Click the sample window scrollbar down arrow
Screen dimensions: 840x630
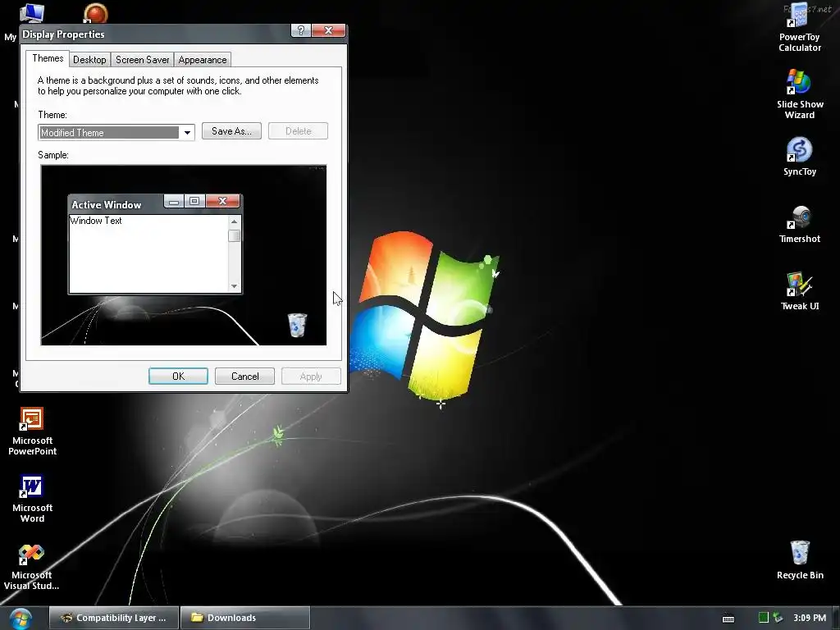pos(234,286)
